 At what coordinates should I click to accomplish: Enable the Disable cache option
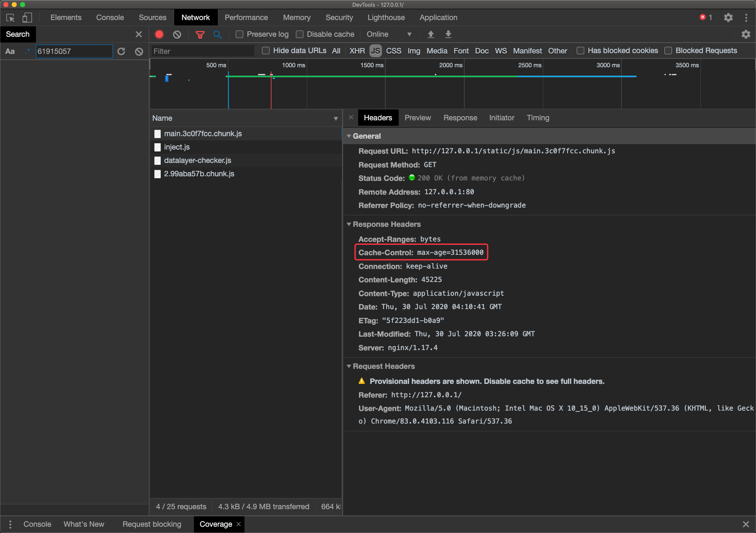[x=300, y=34]
